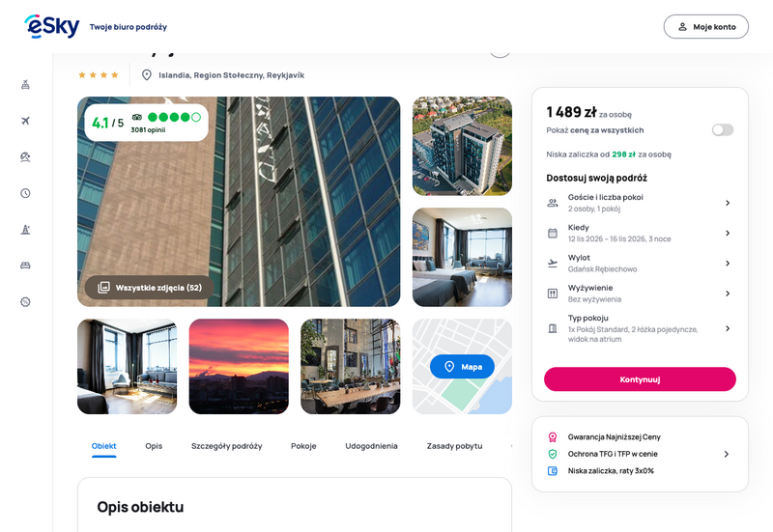Open the blue Mapa button
This screenshot has width=773, height=532.
coord(462,367)
